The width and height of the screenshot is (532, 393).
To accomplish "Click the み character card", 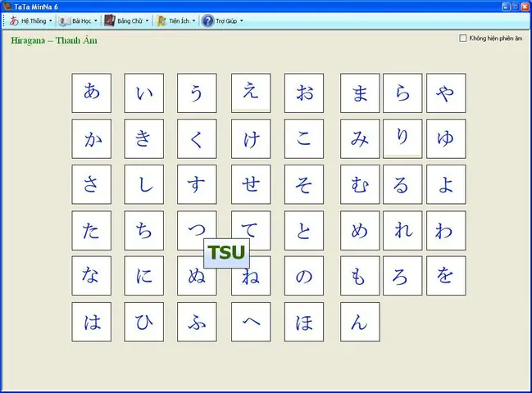I will coord(360,139).
